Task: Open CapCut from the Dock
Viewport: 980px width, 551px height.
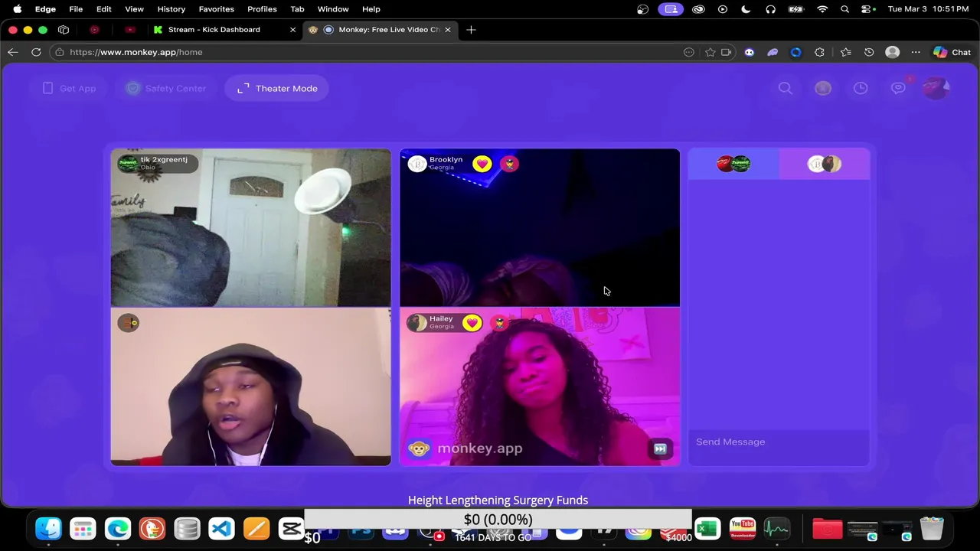Action: [x=291, y=529]
